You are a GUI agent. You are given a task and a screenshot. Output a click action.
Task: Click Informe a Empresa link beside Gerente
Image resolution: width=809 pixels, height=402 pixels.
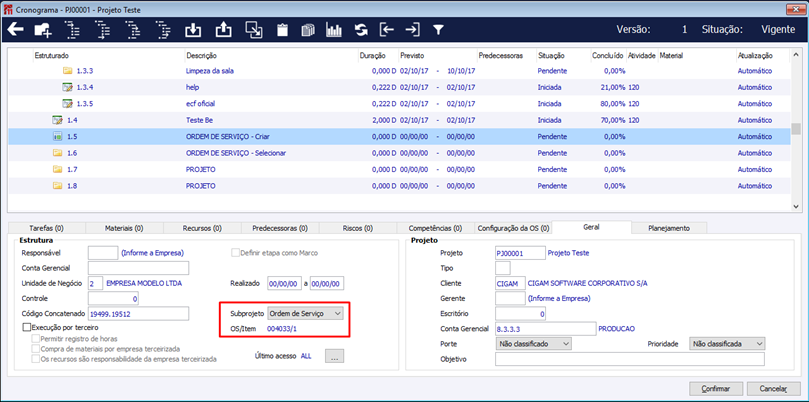559,298
